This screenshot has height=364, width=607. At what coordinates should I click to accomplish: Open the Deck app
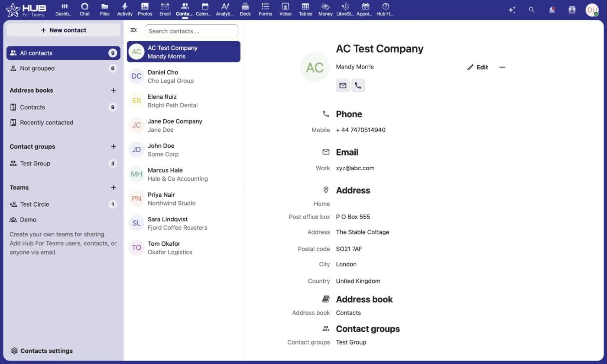(x=245, y=9)
